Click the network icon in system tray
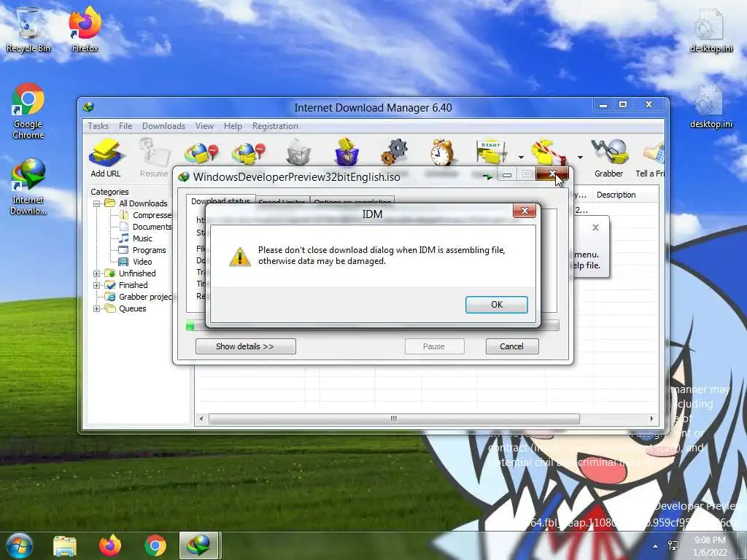This screenshot has height=560, width=747. point(674,546)
